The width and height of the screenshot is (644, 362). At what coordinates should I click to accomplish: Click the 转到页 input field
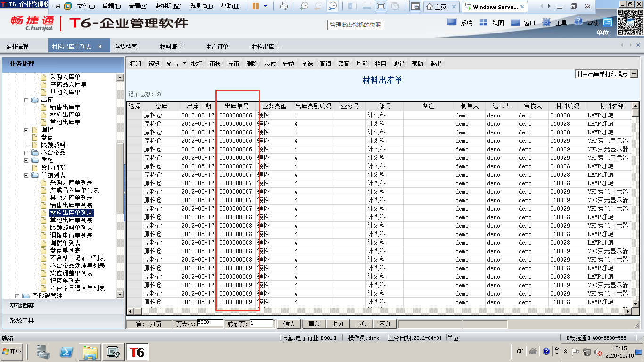point(262,323)
